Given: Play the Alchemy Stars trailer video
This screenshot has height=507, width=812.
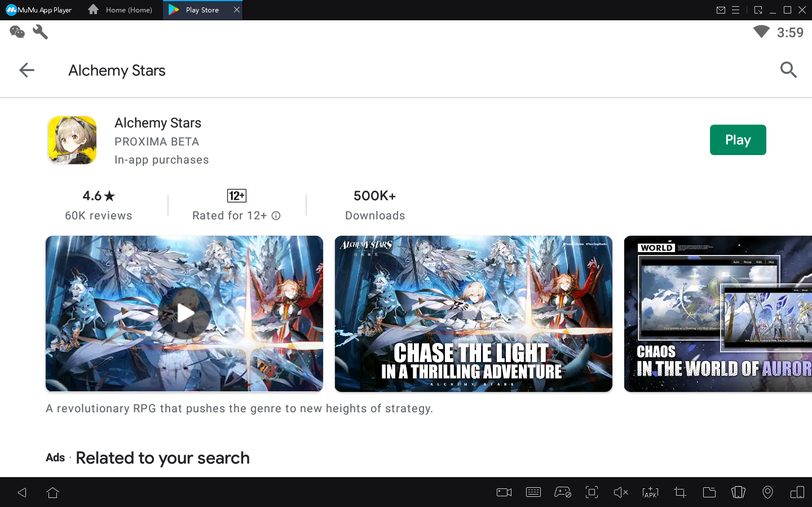Looking at the screenshot, I should tap(184, 314).
